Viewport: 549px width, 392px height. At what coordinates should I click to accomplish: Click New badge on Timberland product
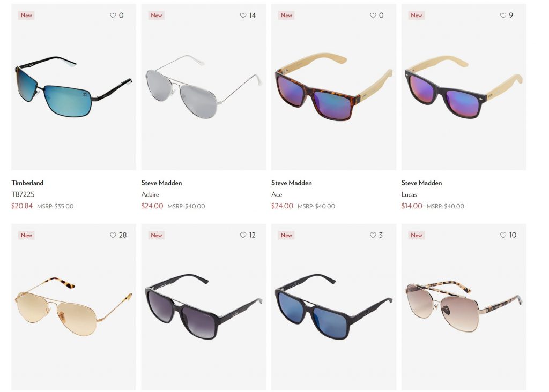(x=26, y=16)
